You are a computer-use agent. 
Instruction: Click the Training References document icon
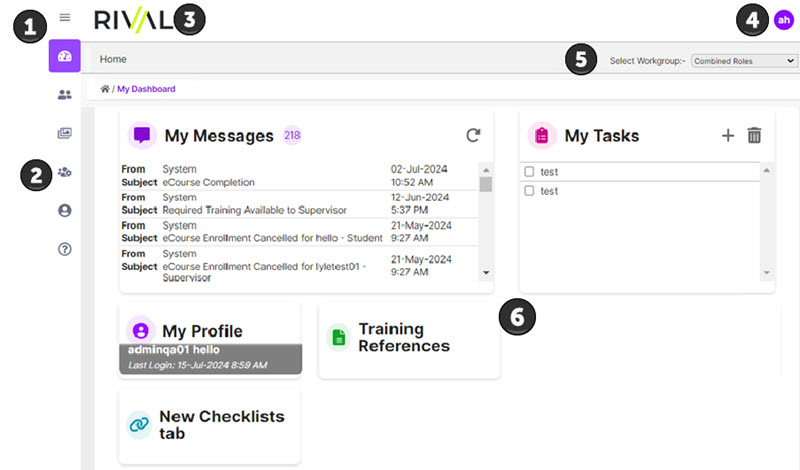pyautogui.click(x=339, y=337)
